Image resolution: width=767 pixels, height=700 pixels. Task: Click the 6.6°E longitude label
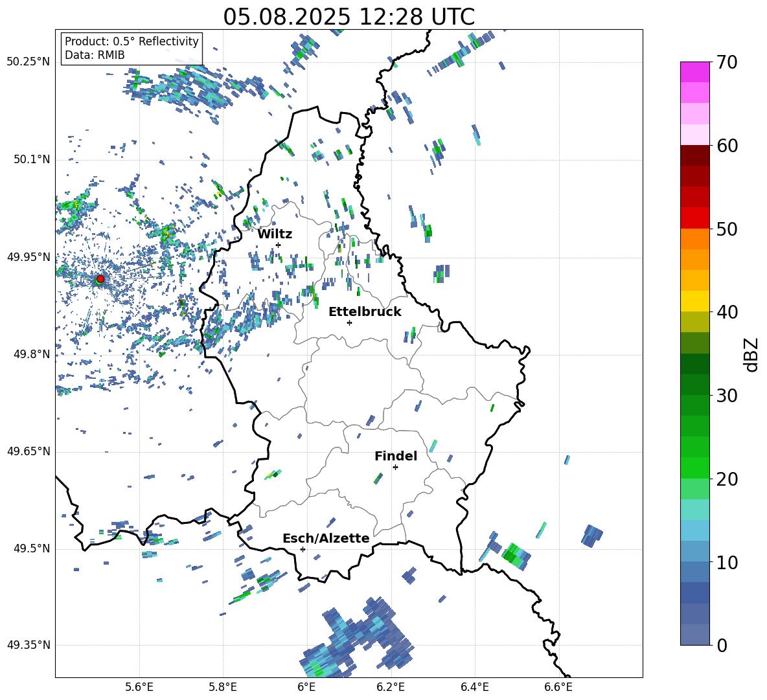pyautogui.click(x=558, y=687)
